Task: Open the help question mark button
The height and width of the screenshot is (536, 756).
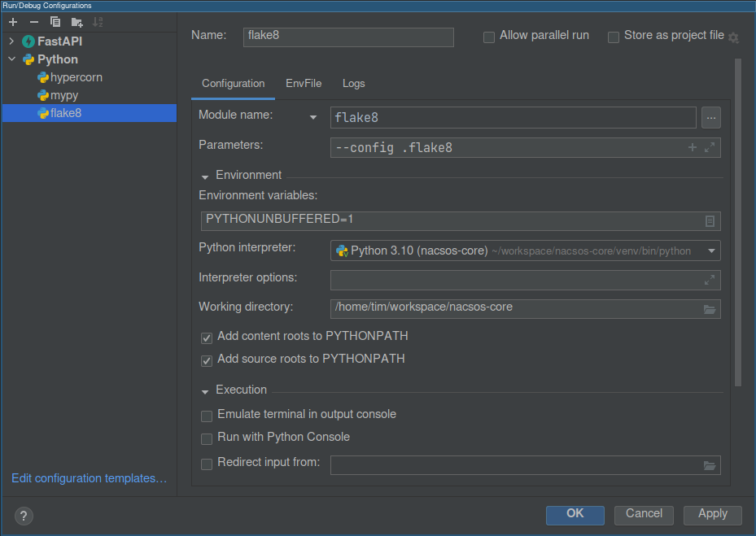Action: click(24, 516)
